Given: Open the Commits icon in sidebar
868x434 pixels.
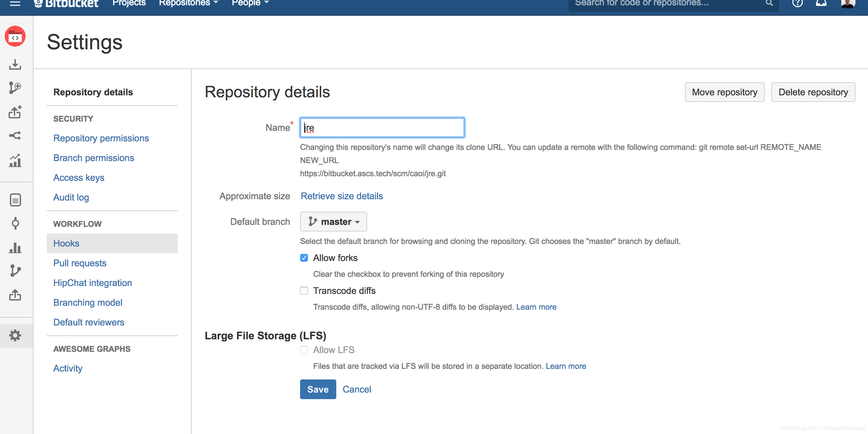Looking at the screenshot, I should point(15,223).
